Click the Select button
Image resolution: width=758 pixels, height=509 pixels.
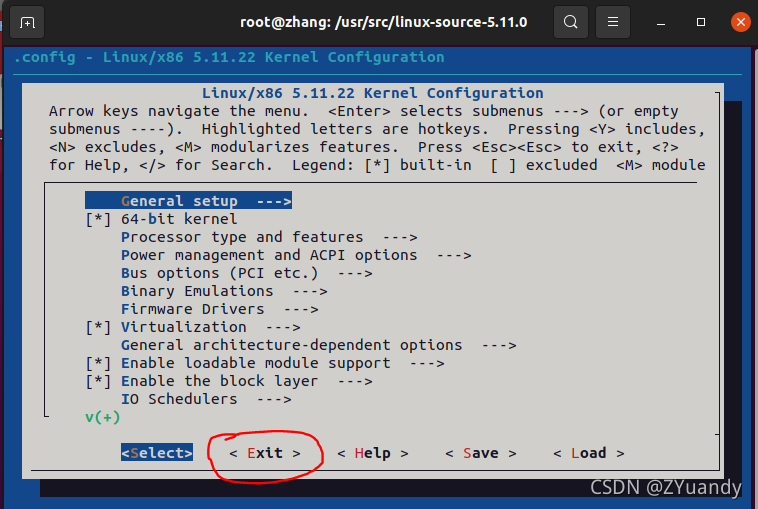157,453
